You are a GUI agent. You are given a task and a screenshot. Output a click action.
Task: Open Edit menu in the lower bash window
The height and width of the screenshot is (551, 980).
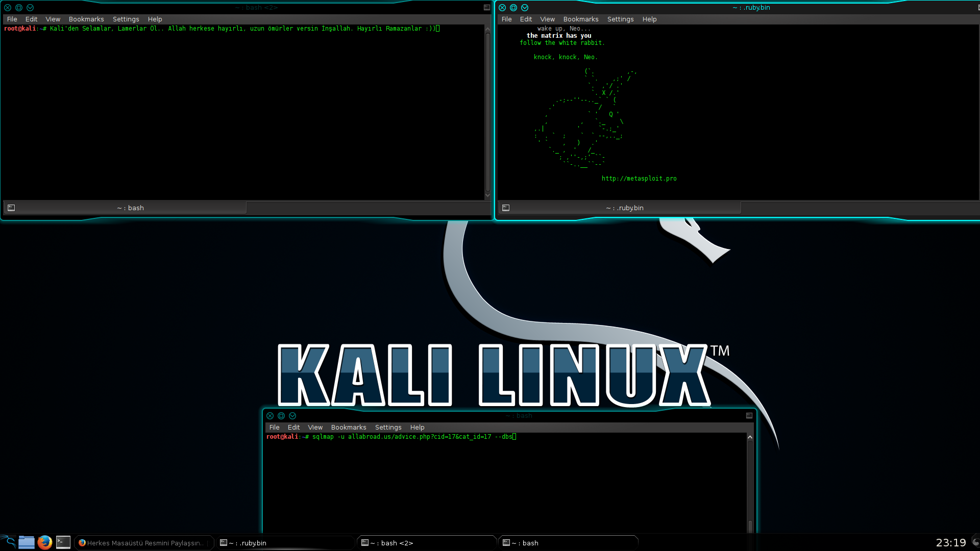294,428
